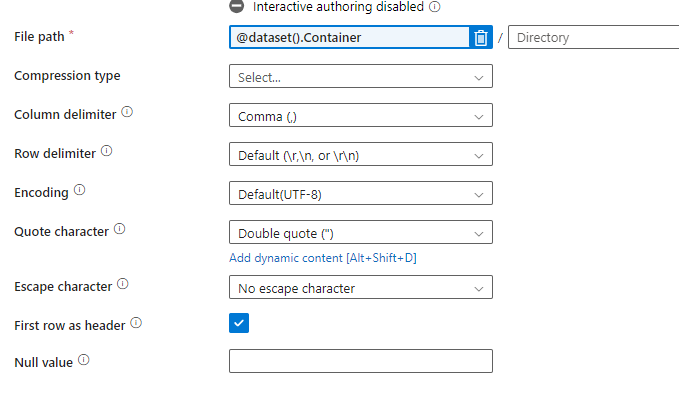This screenshot has width=679, height=405.
Task: Open the Encoding Default(UTF-8) dropdown
Action: pos(360,192)
